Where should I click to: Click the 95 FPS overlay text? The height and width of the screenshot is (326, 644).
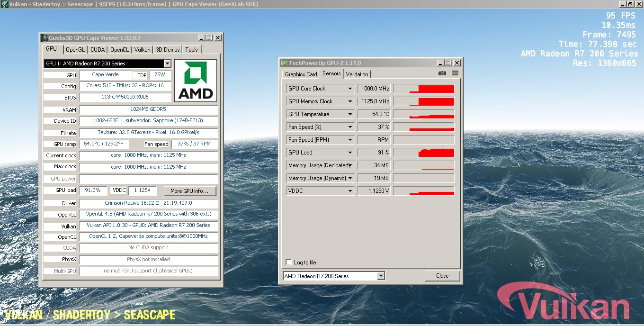[621, 16]
